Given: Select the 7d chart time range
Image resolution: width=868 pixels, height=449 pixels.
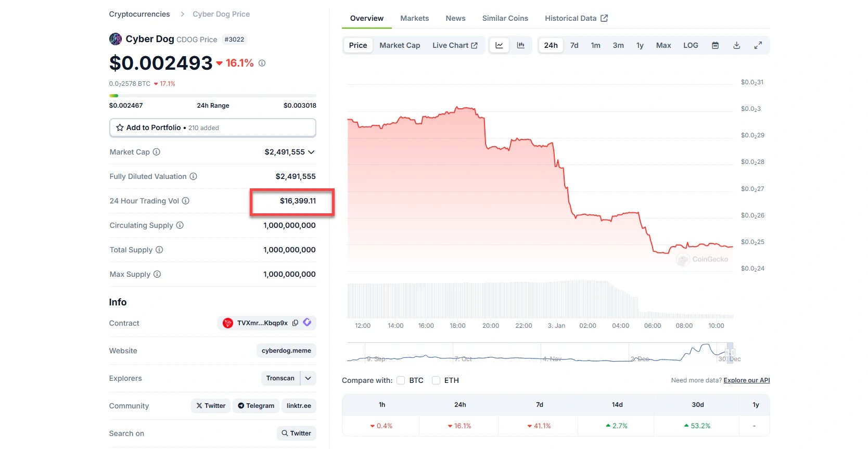Looking at the screenshot, I should coord(574,45).
